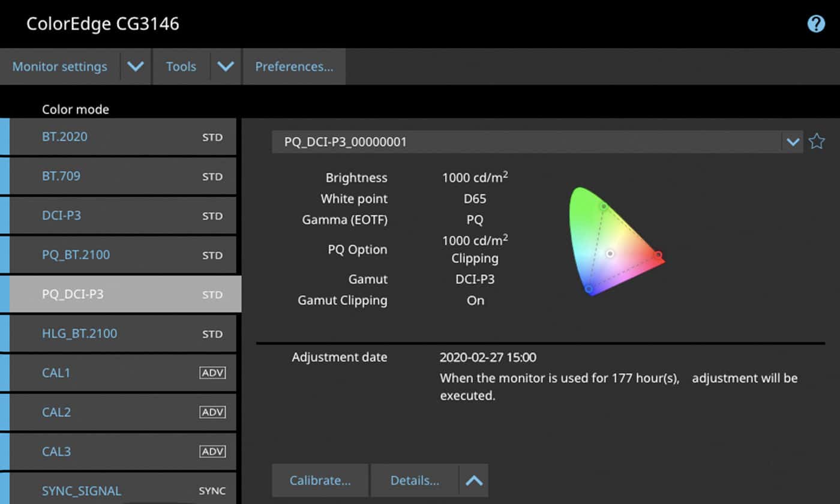The height and width of the screenshot is (504, 840).
Task: Click the Gamma (EOTF) value PQ
Action: (475, 220)
